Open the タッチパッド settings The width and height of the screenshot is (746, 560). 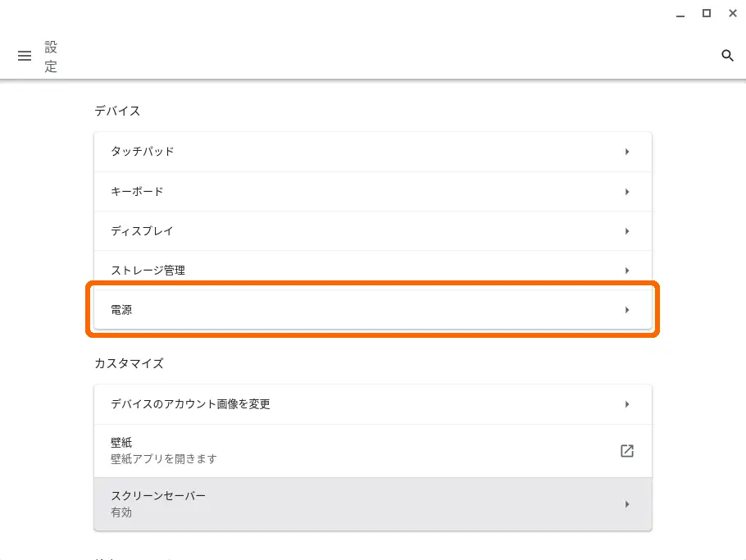point(373,152)
